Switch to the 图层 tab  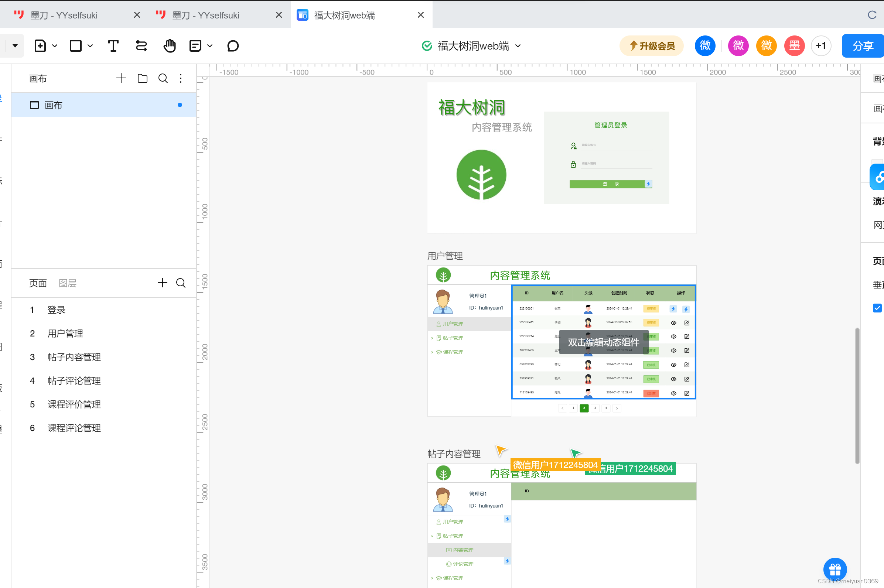[x=68, y=283]
